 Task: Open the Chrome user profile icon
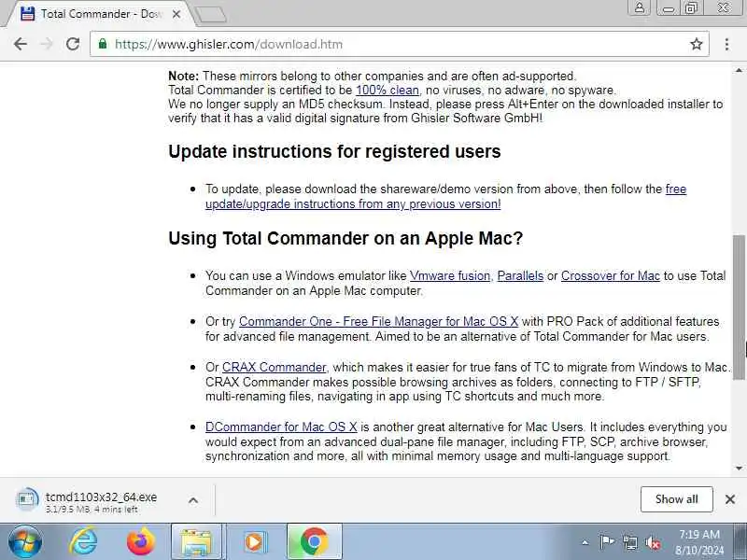point(640,7)
